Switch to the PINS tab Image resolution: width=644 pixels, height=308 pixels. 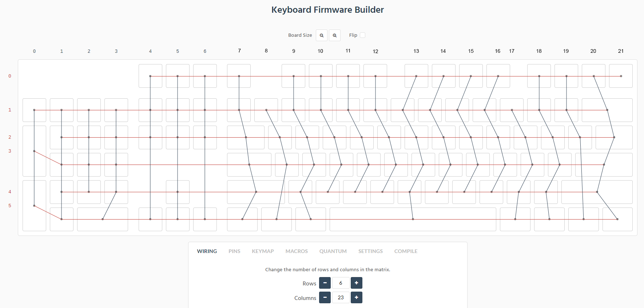click(x=234, y=251)
